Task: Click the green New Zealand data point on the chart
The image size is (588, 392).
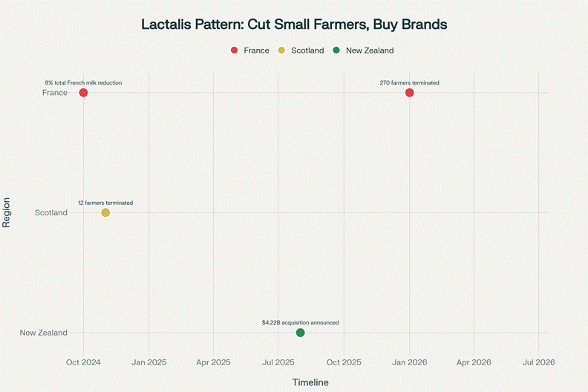Action: [300, 333]
